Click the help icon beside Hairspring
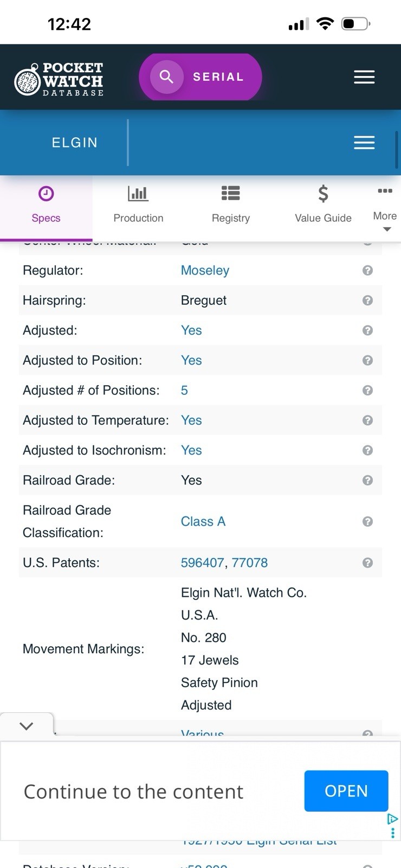401x868 pixels. (x=367, y=300)
